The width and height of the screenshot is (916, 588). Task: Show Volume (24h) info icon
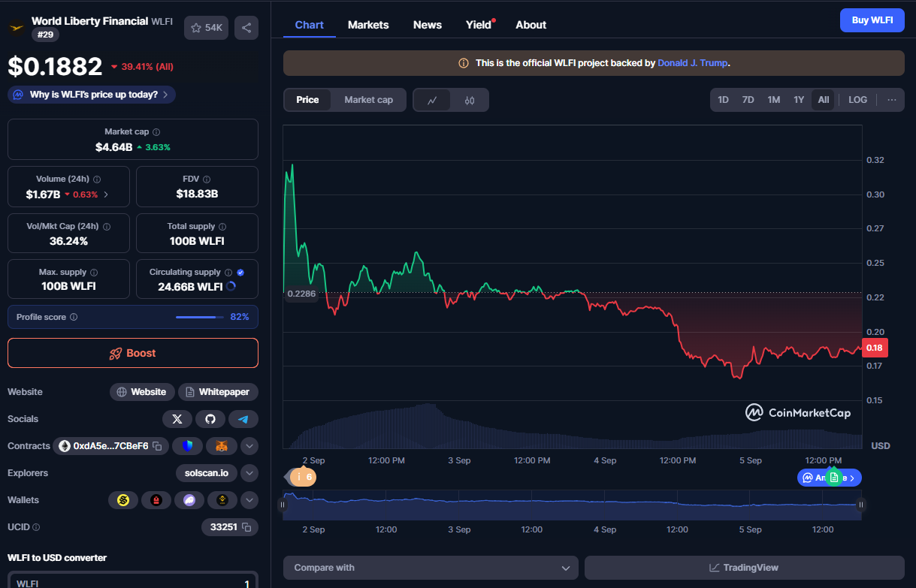[x=97, y=179]
